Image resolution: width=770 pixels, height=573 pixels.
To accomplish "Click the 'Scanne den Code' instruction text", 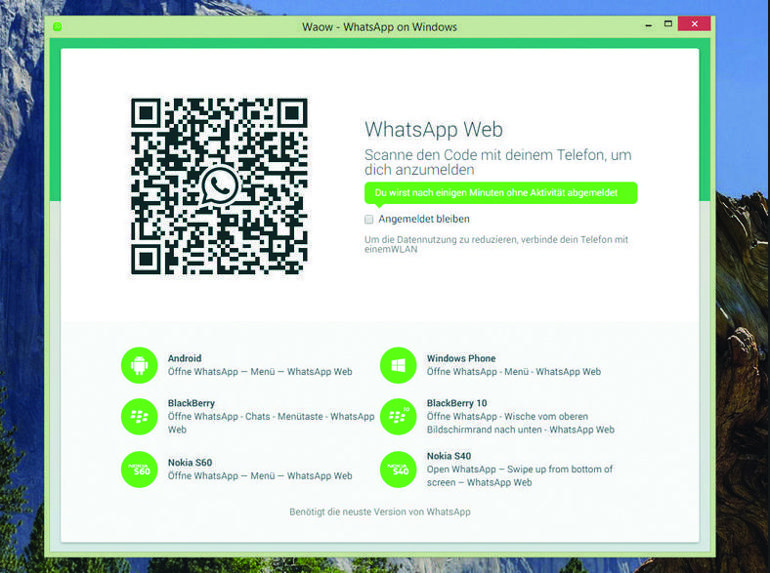I will pyautogui.click(x=497, y=162).
